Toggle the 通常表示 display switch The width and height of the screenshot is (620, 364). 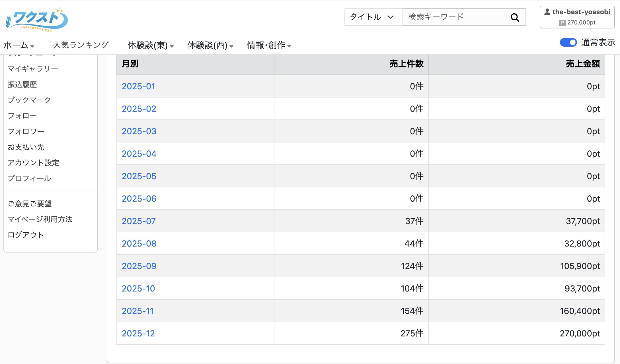coord(568,42)
